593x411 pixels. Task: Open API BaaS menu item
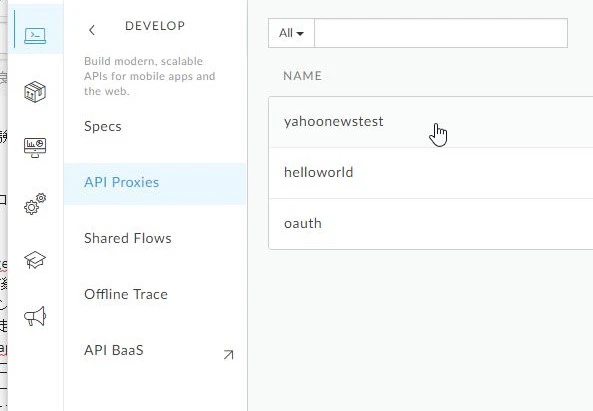click(114, 350)
